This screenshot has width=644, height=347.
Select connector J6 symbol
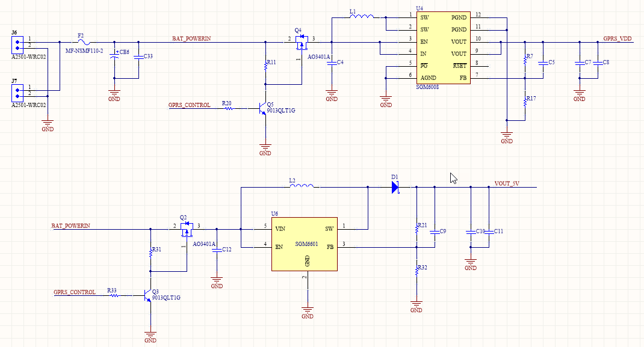pyautogui.click(x=17, y=45)
